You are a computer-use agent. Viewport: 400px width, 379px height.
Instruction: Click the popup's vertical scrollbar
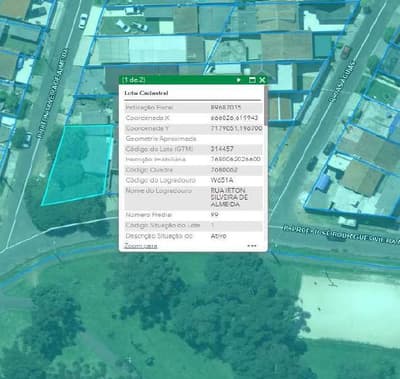(x=266, y=105)
